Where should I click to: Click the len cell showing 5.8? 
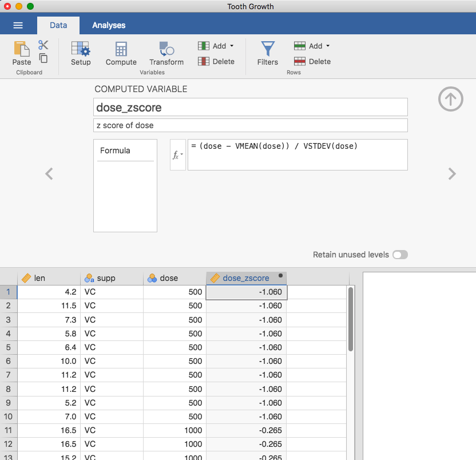pos(49,334)
